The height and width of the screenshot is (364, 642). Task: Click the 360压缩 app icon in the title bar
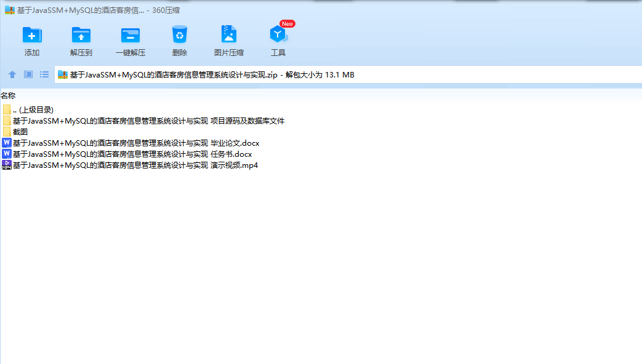(x=10, y=10)
